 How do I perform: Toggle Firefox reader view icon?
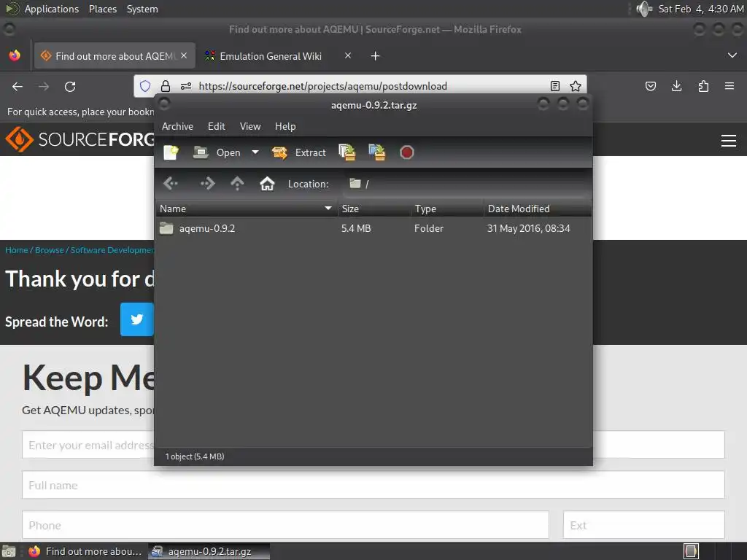tap(555, 86)
